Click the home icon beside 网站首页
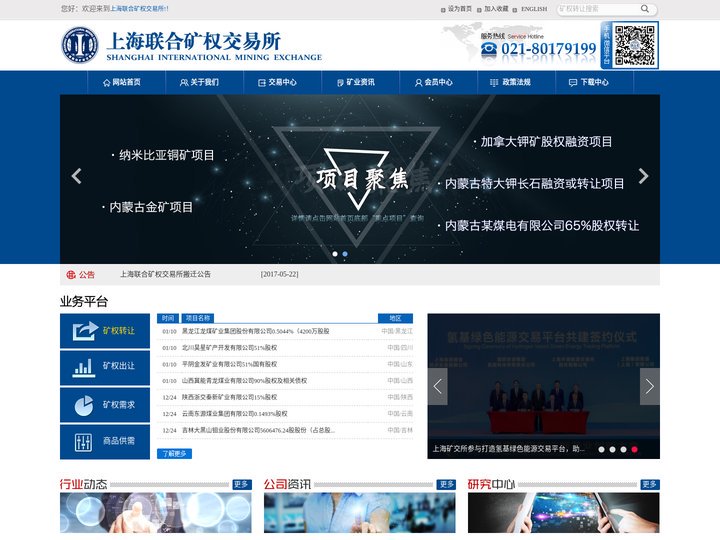 107,83
